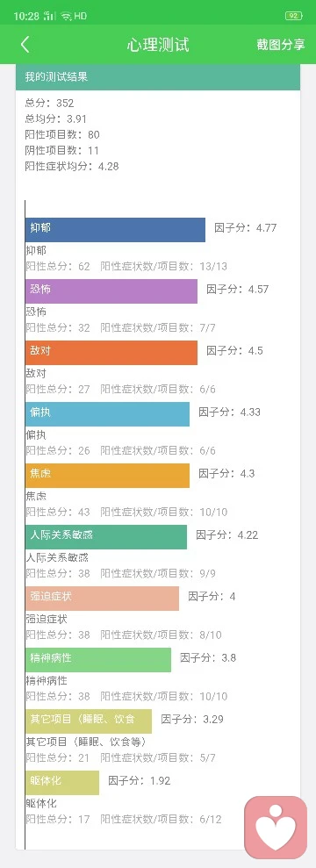This screenshot has height=868, width=316.
Task: Tap the green 人际关系敏感 bar
Action: (106, 537)
